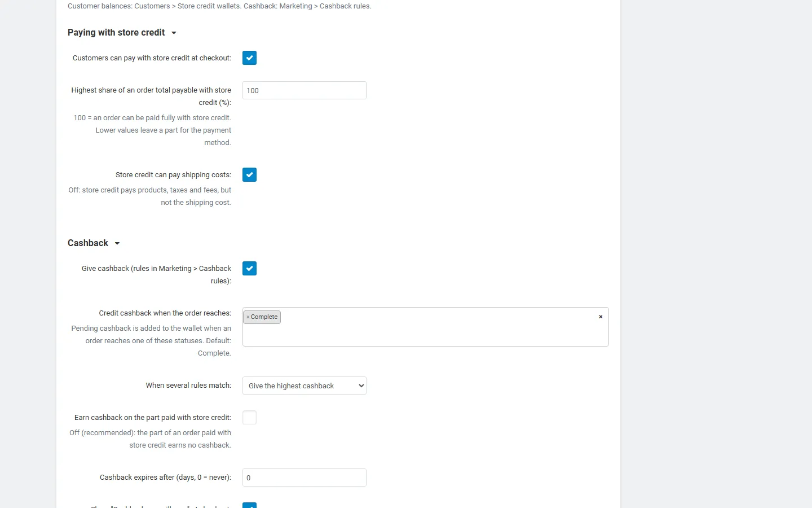This screenshot has height=508, width=812.
Task: Collapse the Paying with store credit section
Action: click(122, 33)
